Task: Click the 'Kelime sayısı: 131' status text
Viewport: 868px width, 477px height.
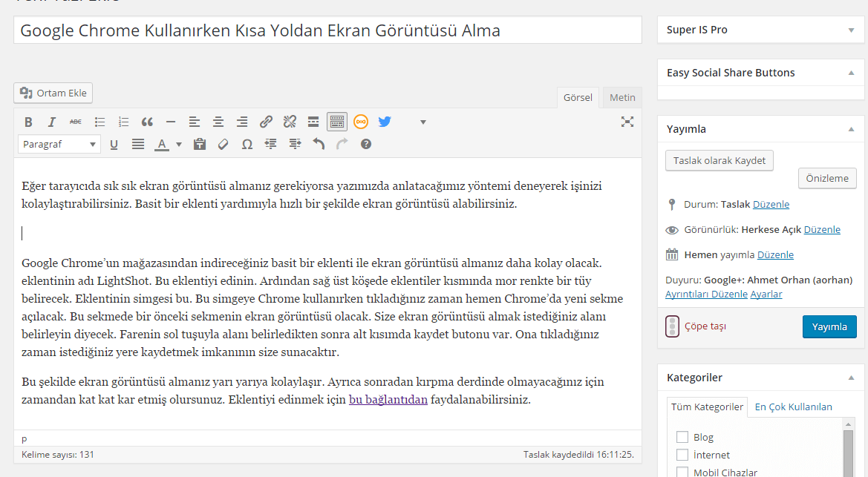Action: (58, 455)
